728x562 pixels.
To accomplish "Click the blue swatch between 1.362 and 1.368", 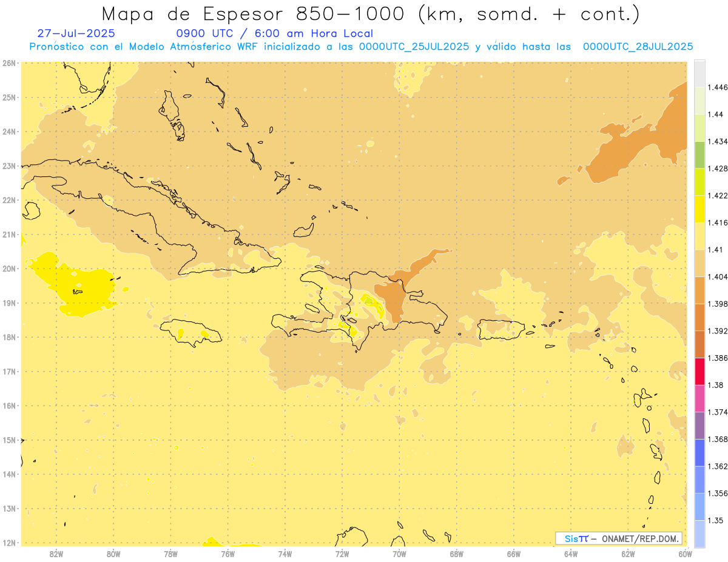I will click(x=699, y=452).
